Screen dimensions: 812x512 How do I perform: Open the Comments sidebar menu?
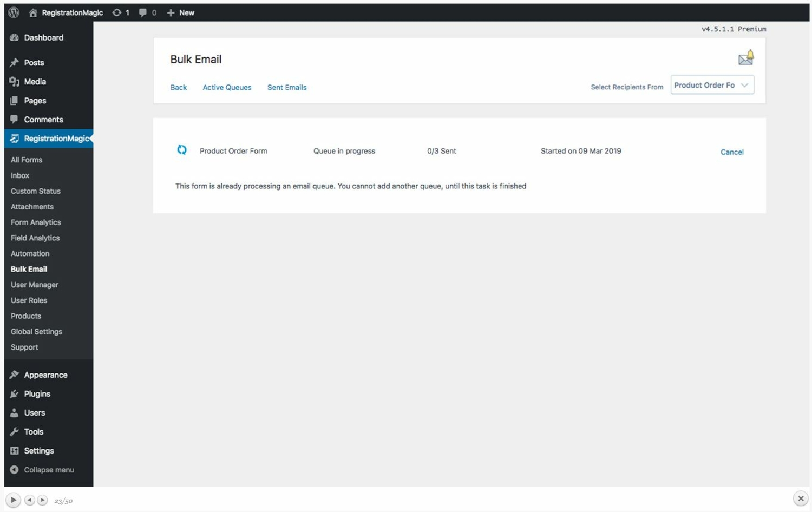(49, 120)
